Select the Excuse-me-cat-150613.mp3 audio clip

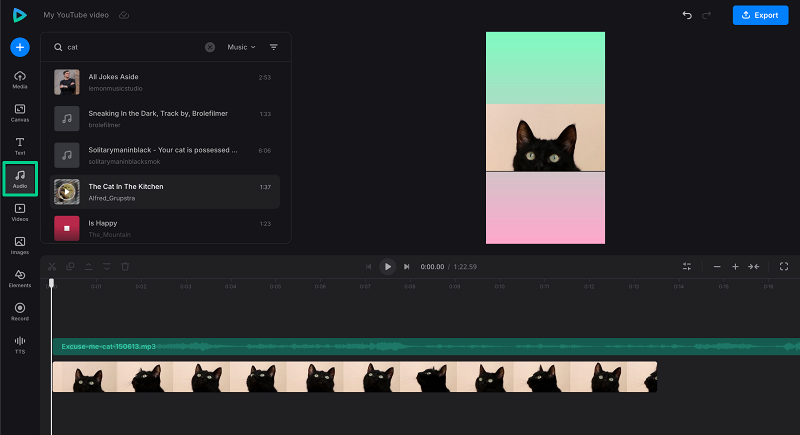(426, 347)
